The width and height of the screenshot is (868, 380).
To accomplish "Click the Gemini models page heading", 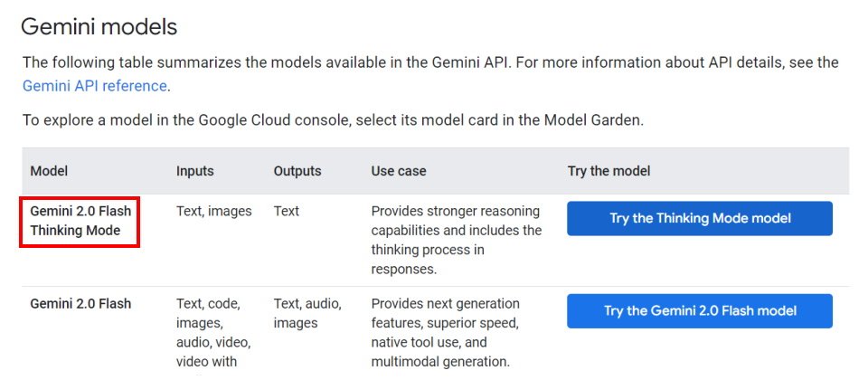I will pos(99,26).
